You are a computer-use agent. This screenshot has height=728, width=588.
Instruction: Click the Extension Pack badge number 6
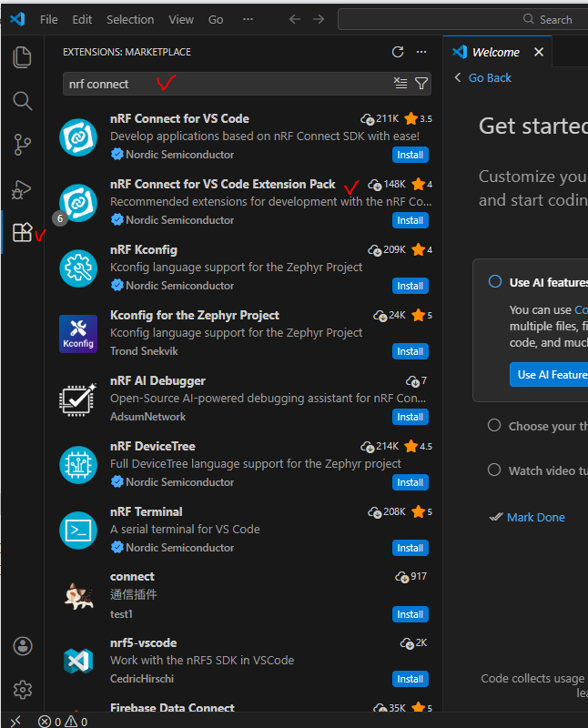pos(60,218)
